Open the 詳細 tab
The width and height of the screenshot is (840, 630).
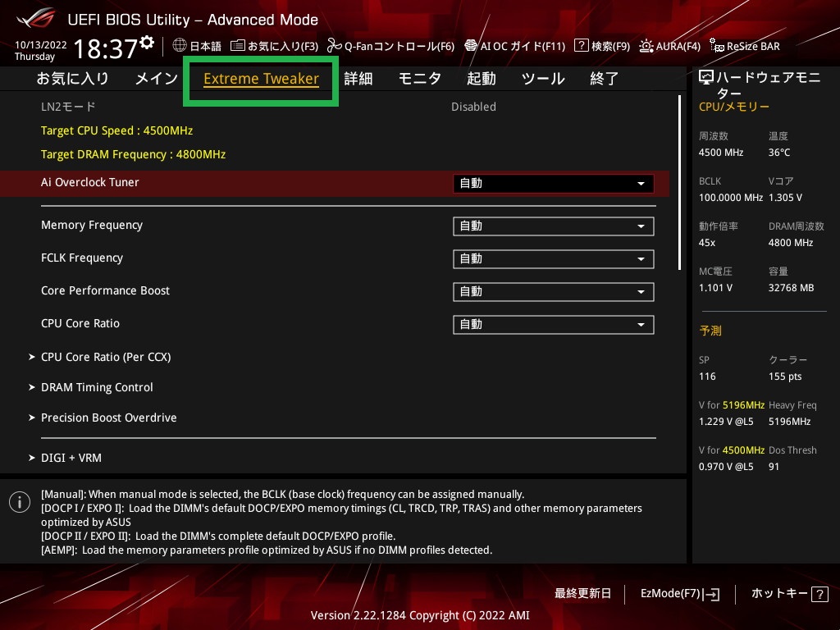tap(358, 79)
